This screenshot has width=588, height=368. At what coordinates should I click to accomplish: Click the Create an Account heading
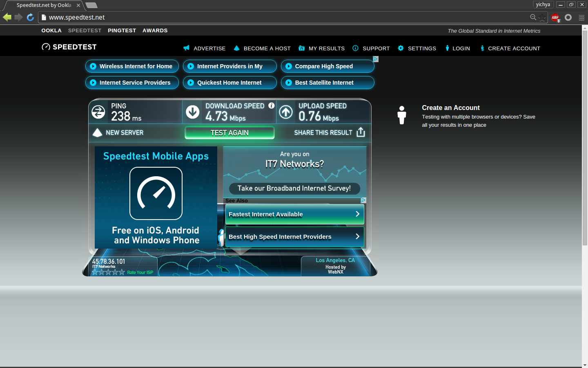(451, 108)
